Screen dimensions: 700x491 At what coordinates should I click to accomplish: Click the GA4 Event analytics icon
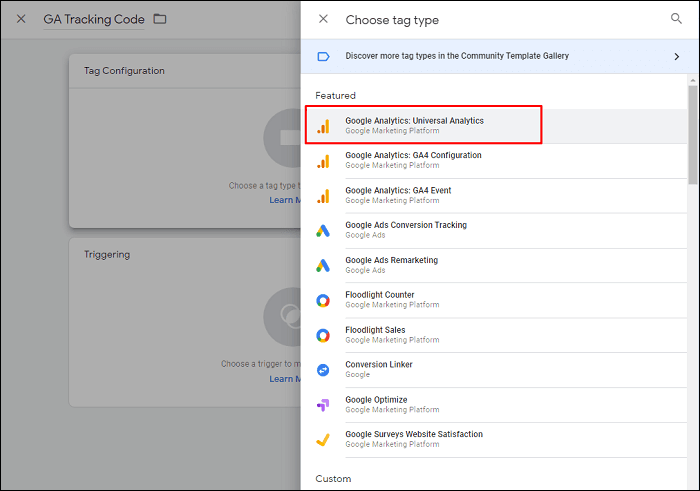pos(323,196)
